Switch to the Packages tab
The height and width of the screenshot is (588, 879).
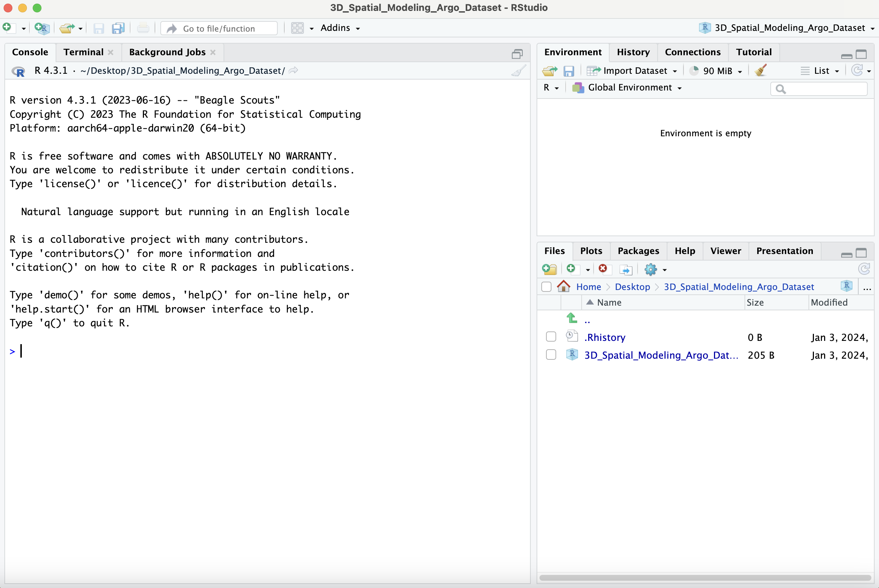pos(638,251)
